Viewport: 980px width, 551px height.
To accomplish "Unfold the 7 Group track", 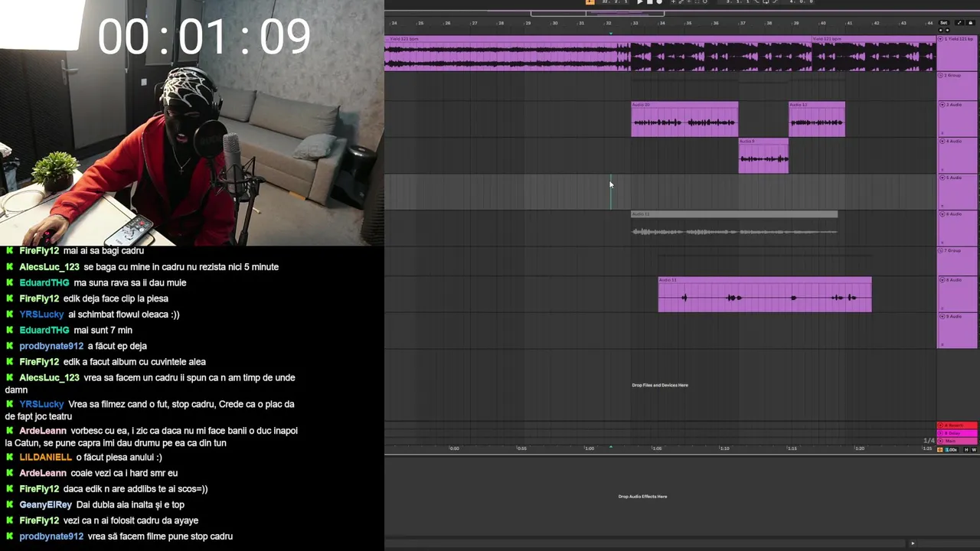I will [x=942, y=251].
